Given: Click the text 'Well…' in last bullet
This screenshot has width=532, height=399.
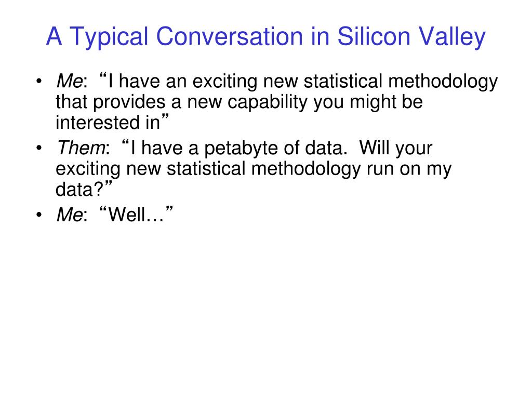Looking at the screenshot, I should [136, 215].
